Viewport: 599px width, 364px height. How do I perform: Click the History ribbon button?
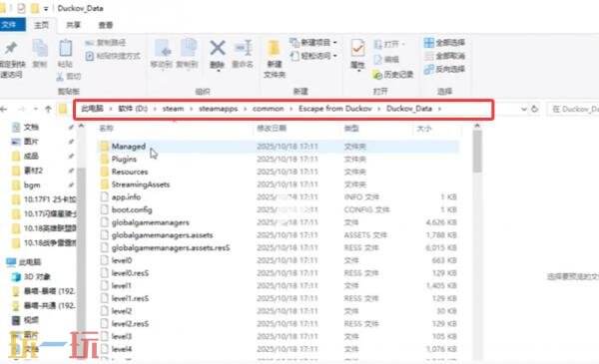393,75
